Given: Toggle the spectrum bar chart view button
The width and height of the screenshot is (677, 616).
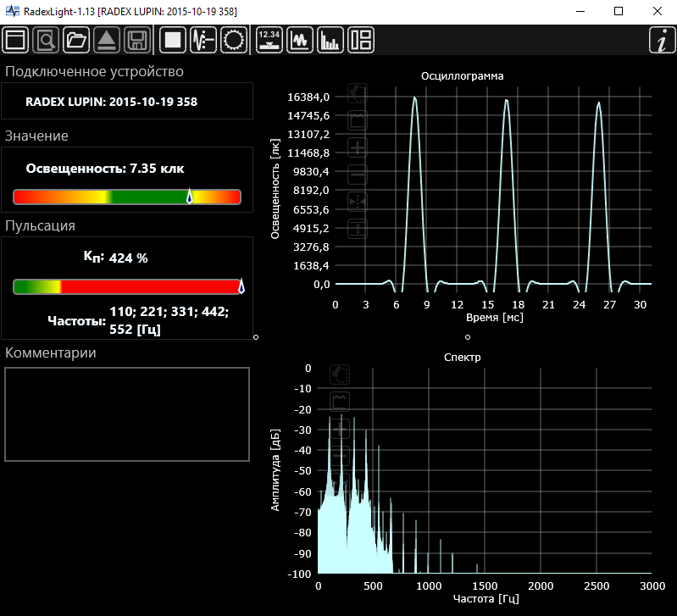Looking at the screenshot, I should click(330, 40).
